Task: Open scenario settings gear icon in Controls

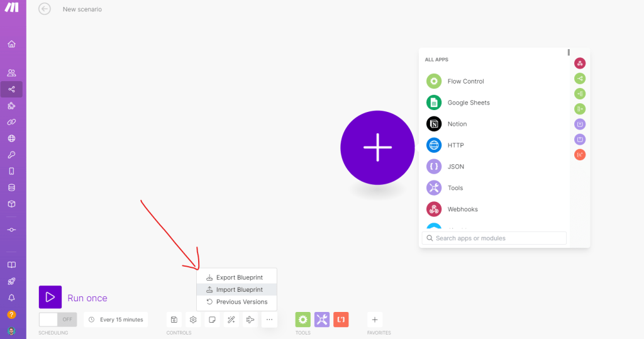Action: click(x=193, y=320)
